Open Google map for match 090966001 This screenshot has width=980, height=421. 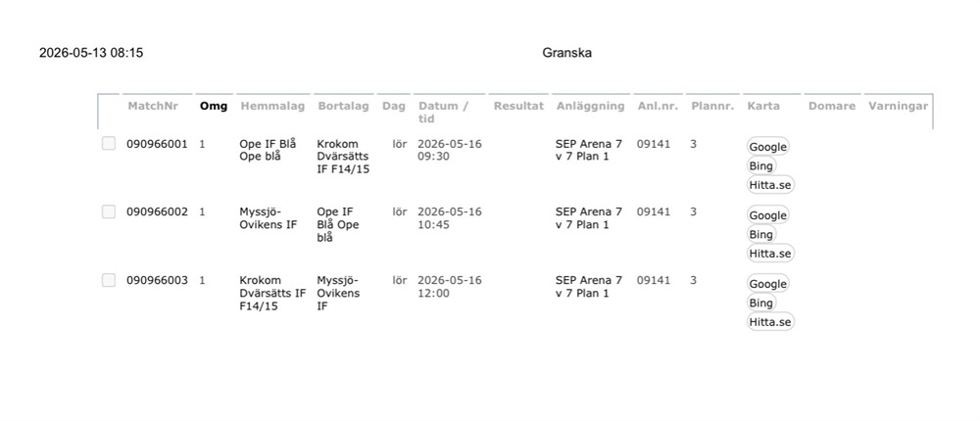(767, 146)
